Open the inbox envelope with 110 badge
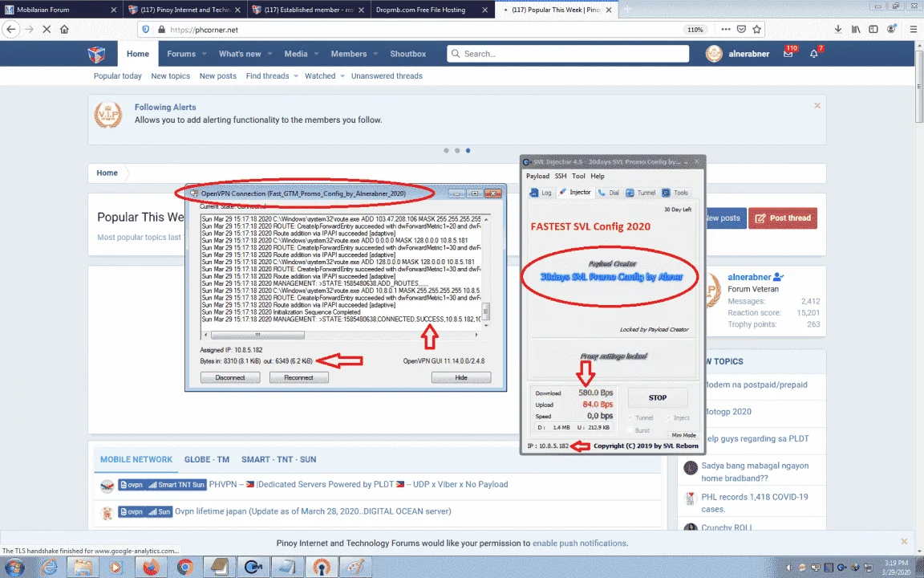The height and width of the screenshot is (578, 924). click(788, 54)
